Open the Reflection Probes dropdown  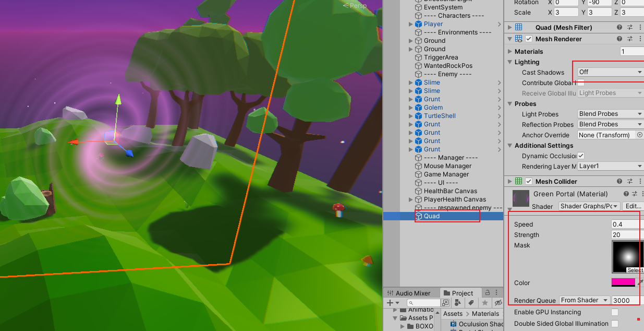(610, 124)
